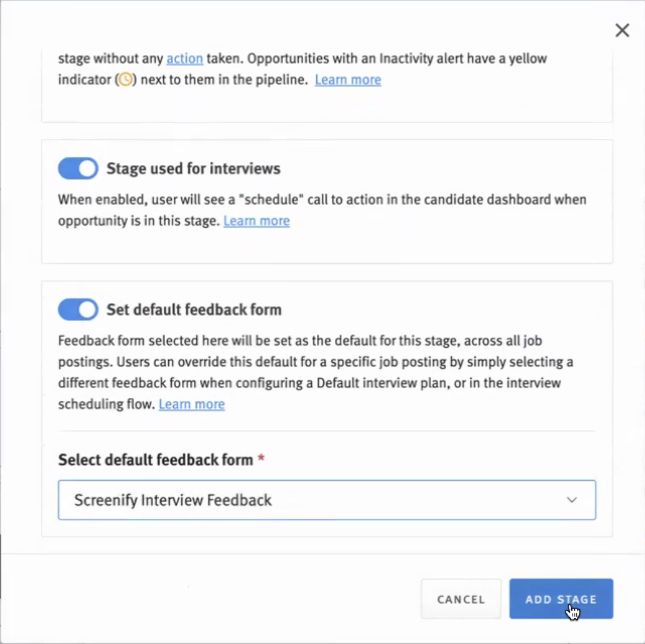Open Learn more link about inactivity alerts
This screenshot has width=645, height=644.
(x=347, y=80)
